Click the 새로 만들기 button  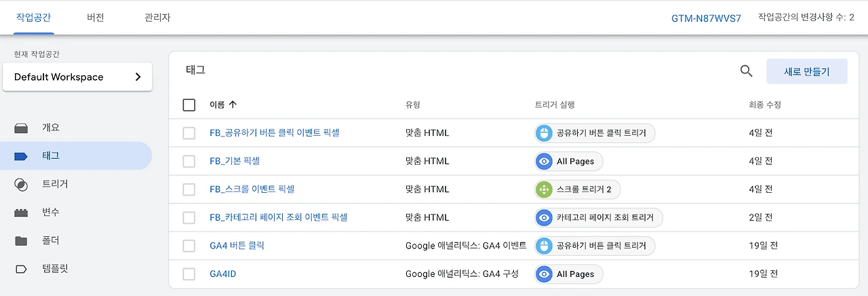pyautogui.click(x=806, y=71)
